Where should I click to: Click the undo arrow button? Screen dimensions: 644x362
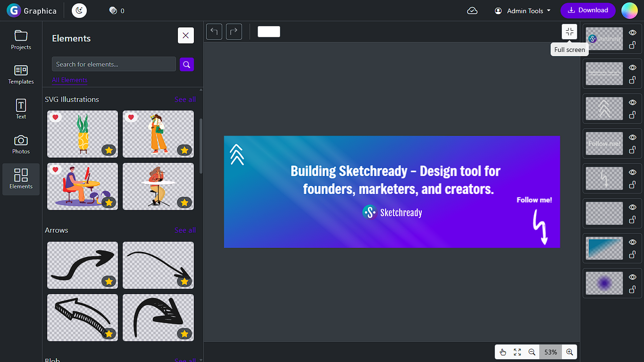tap(214, 32)
